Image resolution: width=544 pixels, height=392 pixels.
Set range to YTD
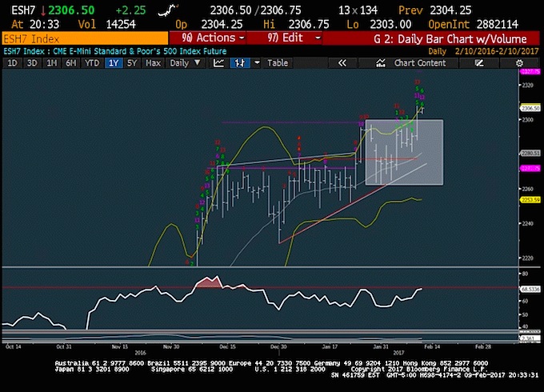point(92,63)
